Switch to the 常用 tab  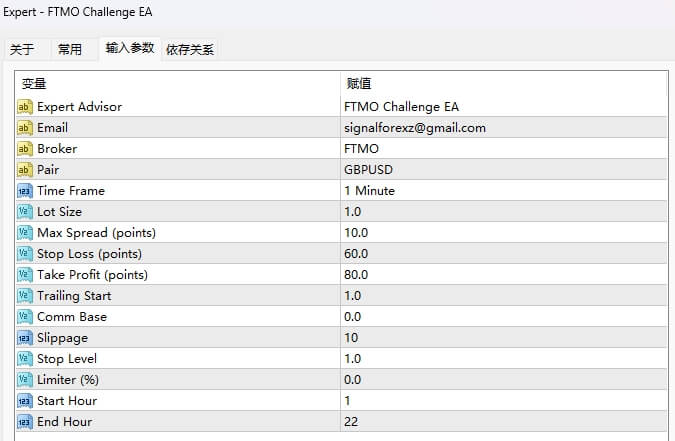[70, 49]
